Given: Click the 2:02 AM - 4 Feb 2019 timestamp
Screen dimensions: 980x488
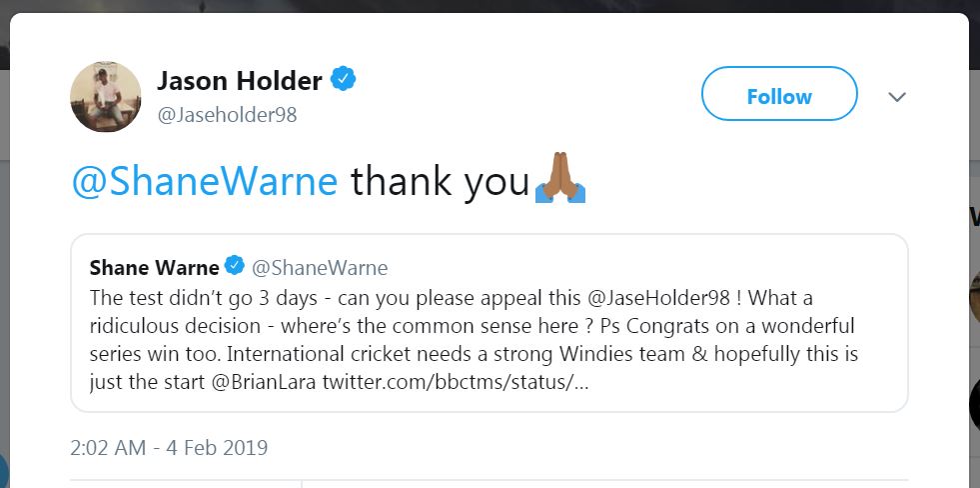Looking at the screenshot, I should coord(169,447).
